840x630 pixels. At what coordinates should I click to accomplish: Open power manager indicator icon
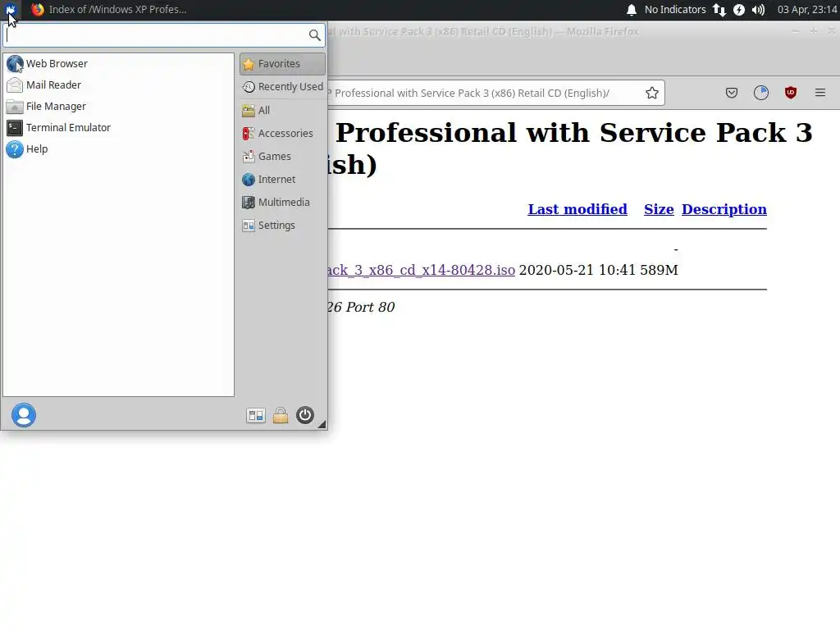tap(739, 10)
